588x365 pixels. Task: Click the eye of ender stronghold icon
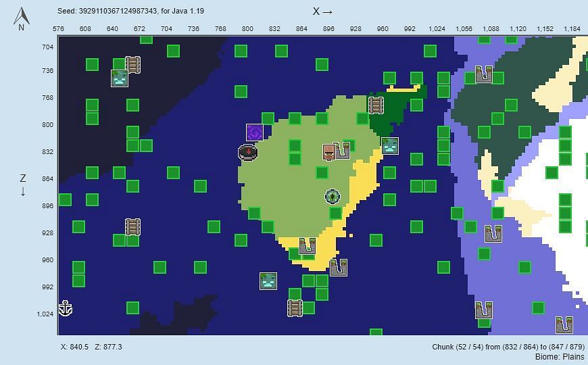click(x=333, y=197)
